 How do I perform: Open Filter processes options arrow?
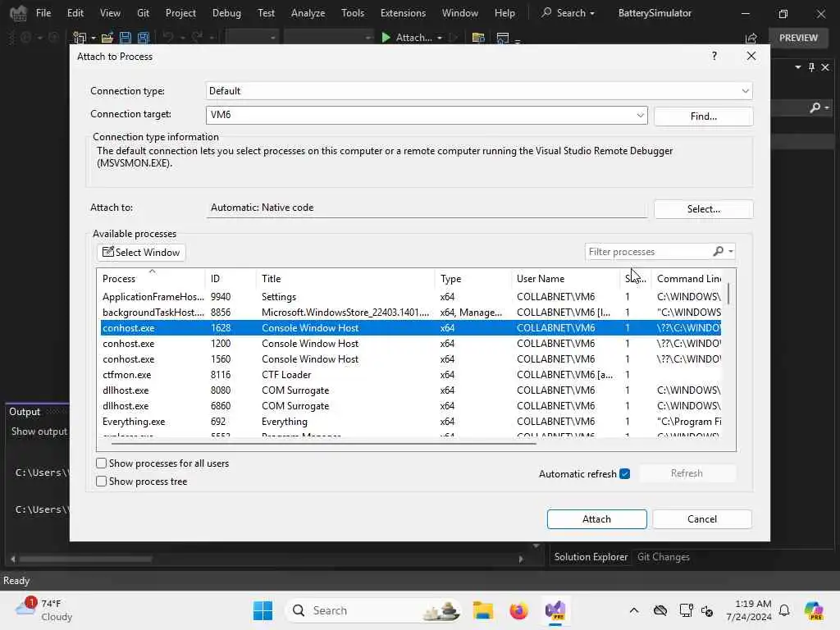point(731,251)
